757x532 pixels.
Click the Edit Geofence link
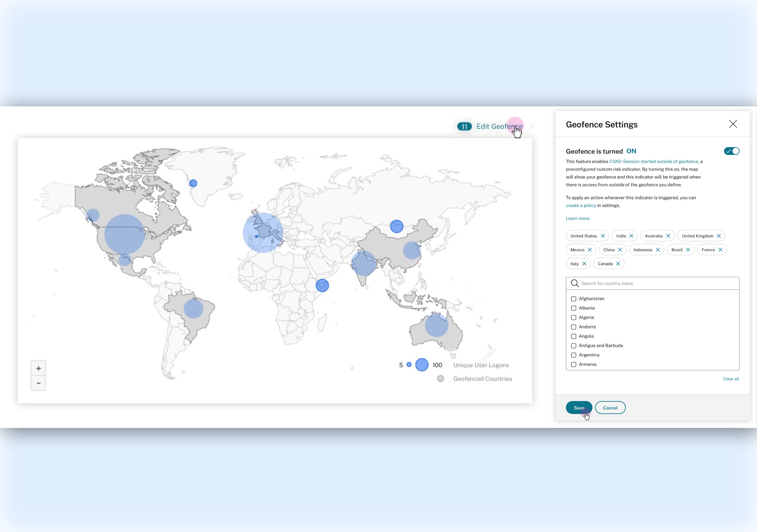tap(499, 126)
